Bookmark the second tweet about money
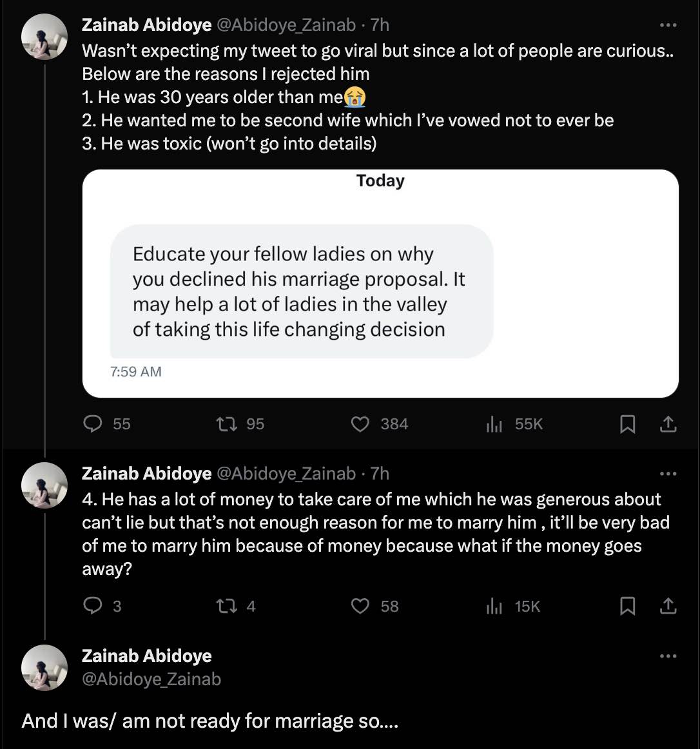Image resolution: width=700 pixels, height=749 pixels. coord(627,606)
